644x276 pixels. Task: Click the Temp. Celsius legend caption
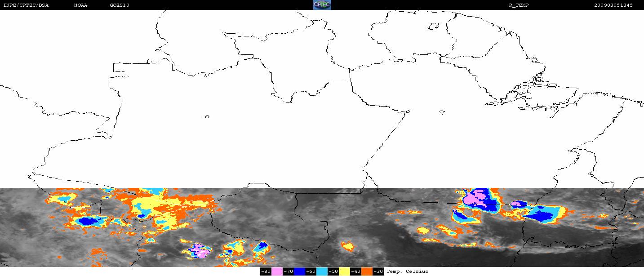coord(407,272)
